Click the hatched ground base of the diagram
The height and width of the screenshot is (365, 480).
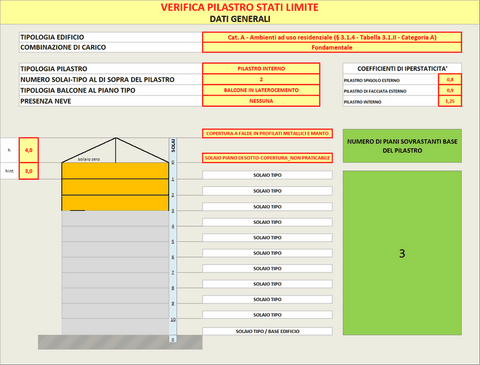(120, 342)
